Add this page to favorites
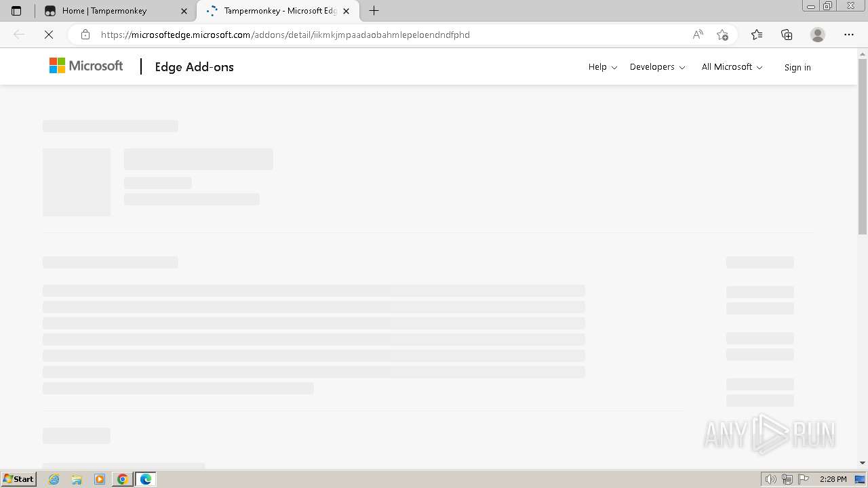The height and width of the screenshot is (488, 868). click(x=723, y=35)
